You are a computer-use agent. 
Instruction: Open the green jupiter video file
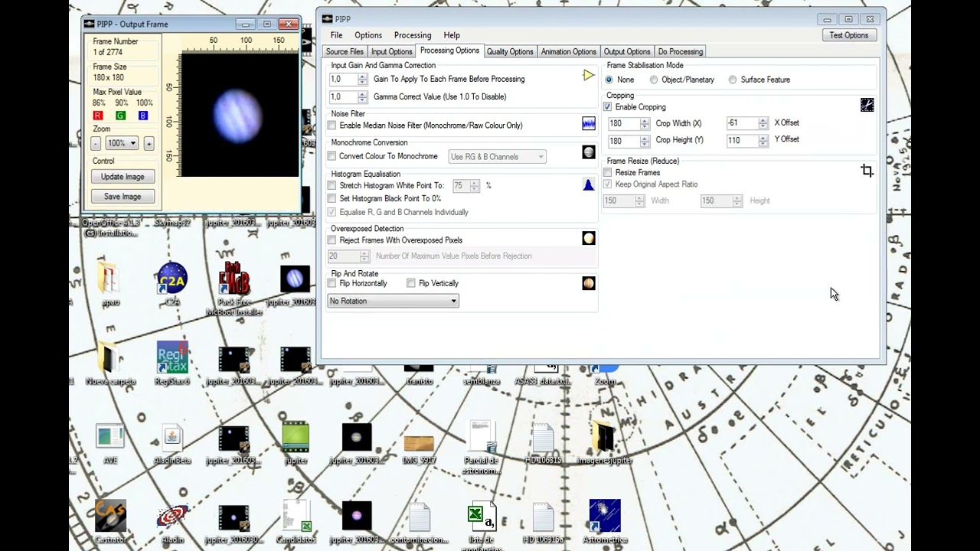pos(296,442)
